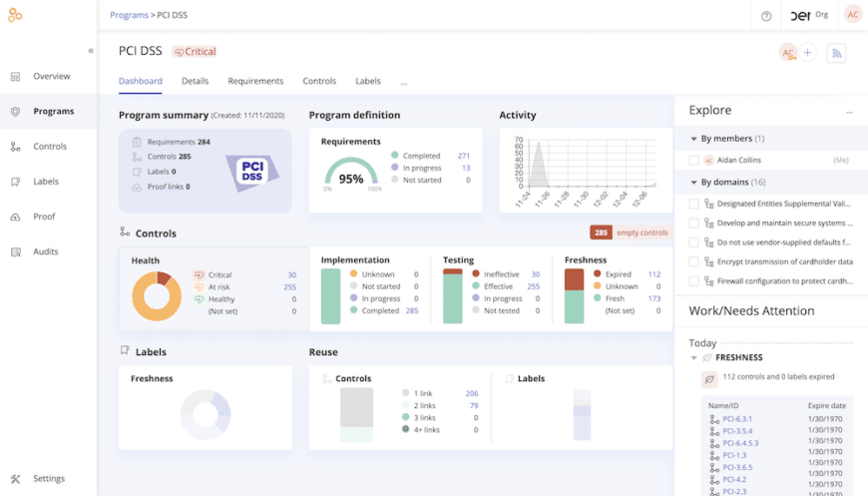Check the Aidan Collins member checkbox
This screenshot has width=868, height=496.
(694, 160)
